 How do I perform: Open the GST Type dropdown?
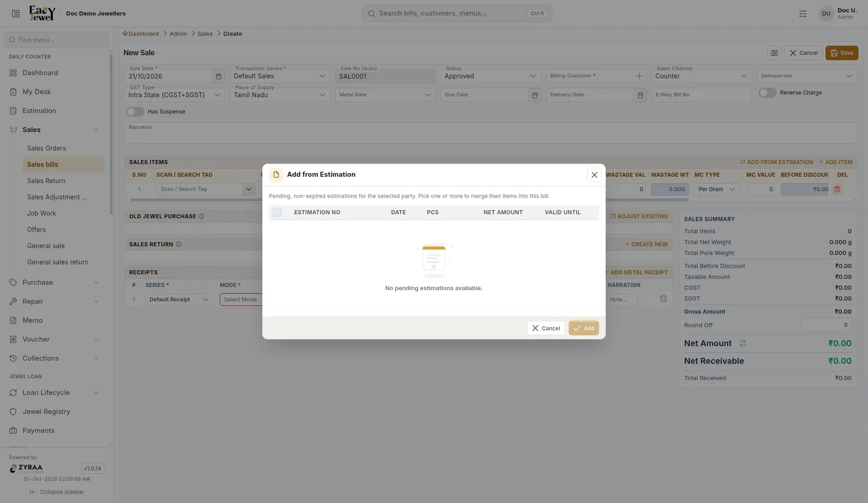coord(174,95)
